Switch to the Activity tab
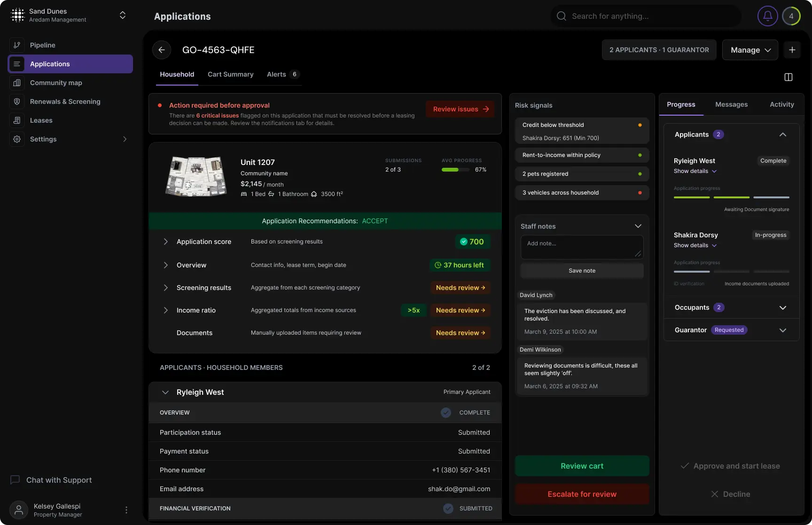Screen dimensions: 812x525 (782, 104)
